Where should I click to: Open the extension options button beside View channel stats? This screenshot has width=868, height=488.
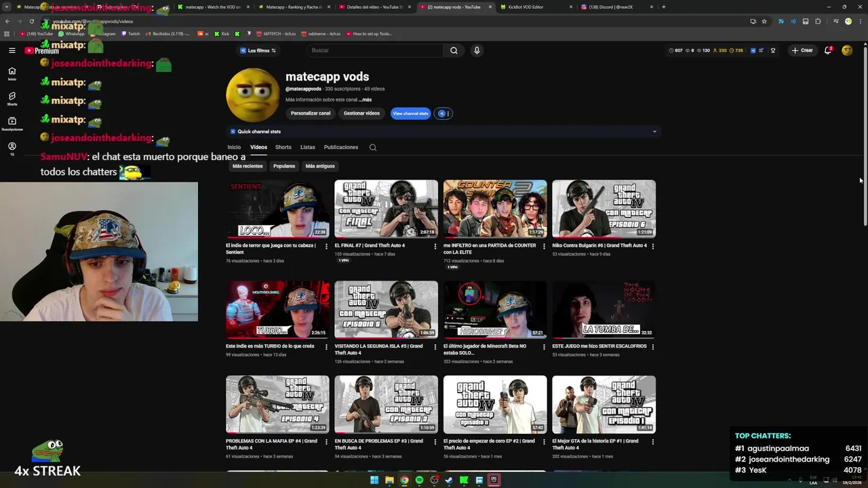pos(443,113)
